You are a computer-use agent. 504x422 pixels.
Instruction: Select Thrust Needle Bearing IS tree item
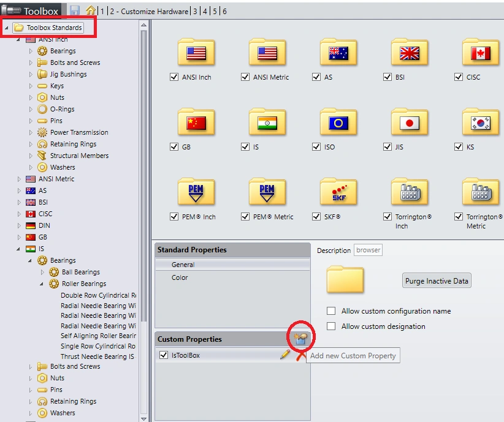pos(98,356)
